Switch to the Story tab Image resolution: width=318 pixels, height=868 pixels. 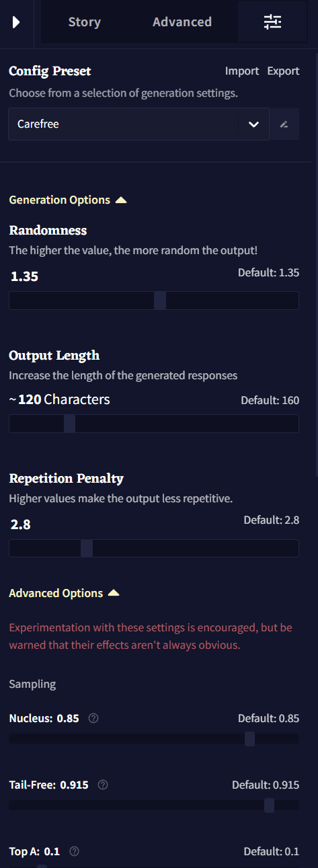point(84,22)
